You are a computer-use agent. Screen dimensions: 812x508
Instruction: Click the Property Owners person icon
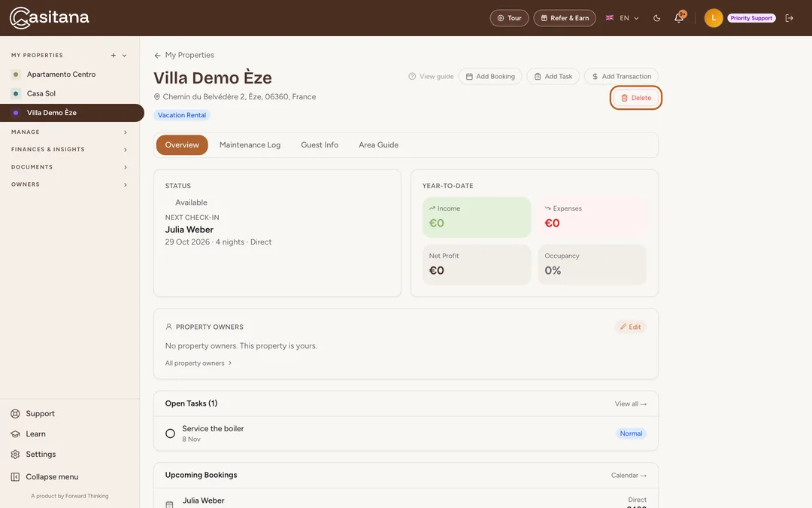tap(168, 327)
